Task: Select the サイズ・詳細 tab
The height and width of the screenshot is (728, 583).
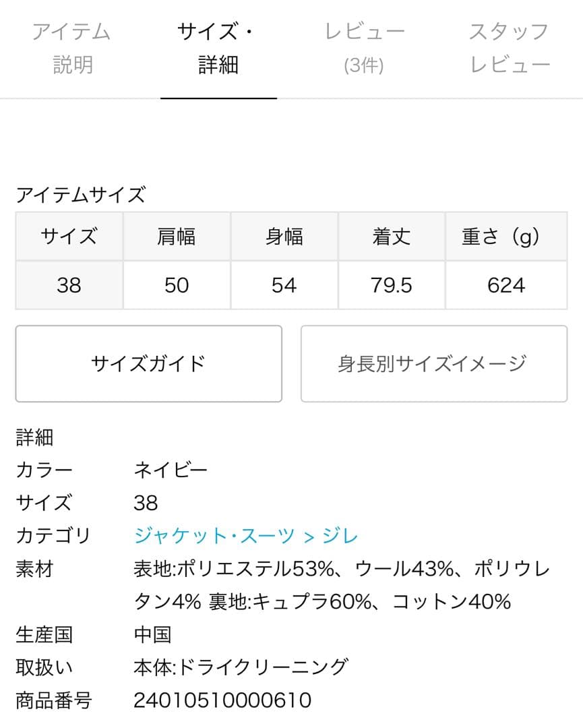Action: pyautogui.click(x=218, y=49)
